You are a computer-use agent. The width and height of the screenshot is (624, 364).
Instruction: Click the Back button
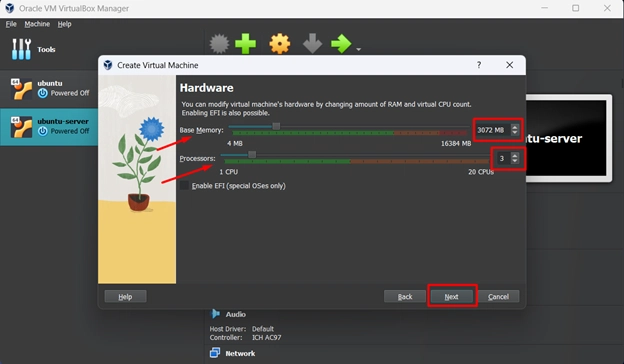405,296
